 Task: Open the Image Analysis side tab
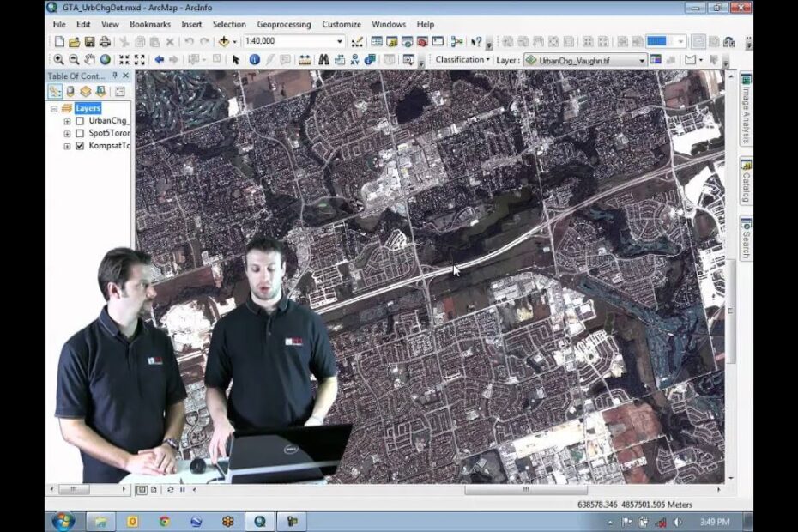tap(746, 110)
